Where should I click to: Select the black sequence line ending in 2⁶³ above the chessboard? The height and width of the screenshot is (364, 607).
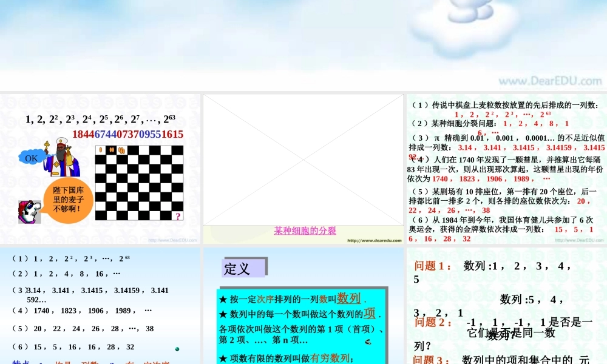tap(100, 119)
